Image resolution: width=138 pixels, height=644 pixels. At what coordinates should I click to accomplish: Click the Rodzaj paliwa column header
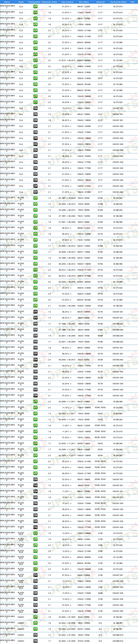point(34,2)
